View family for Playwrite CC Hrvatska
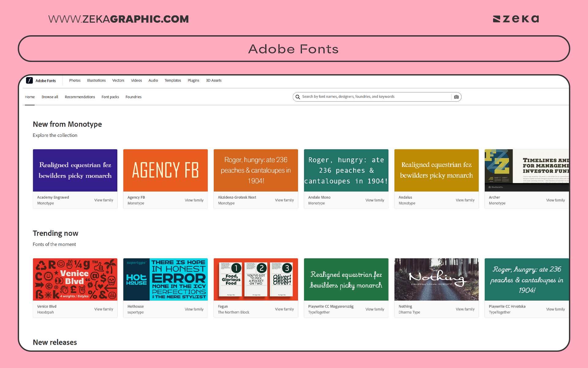588x368 pixels. point(555,309)
